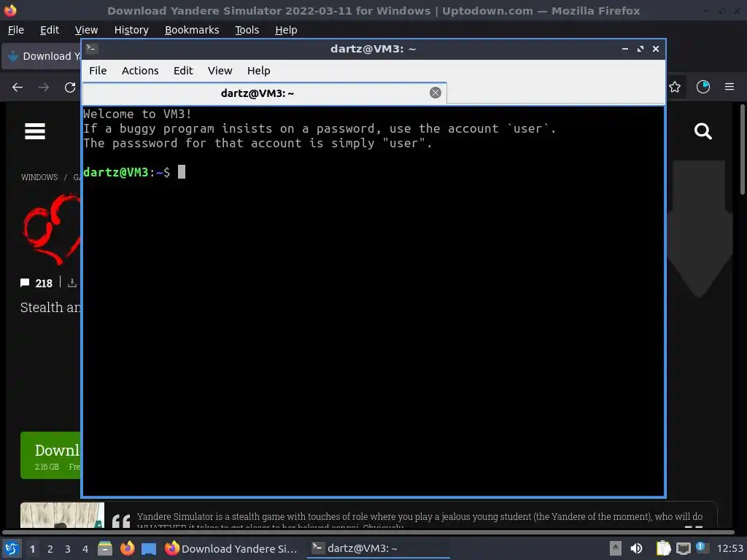747x560 pixels.
Task: Open the notification info tray icon
Action: [701, 547]
